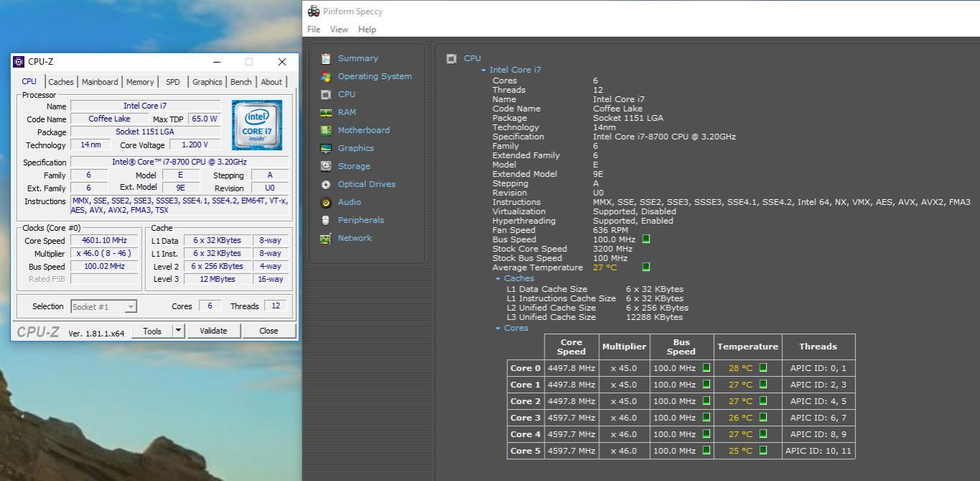
Task: Click the Summary icon in Speccy sidebar
Action: click(326, 58)
